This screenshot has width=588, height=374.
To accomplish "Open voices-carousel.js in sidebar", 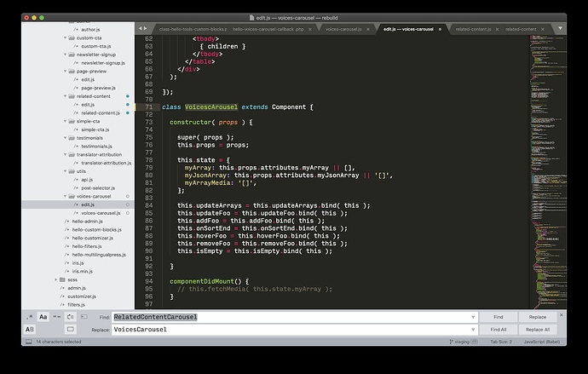I will click(x=101, y=213).
